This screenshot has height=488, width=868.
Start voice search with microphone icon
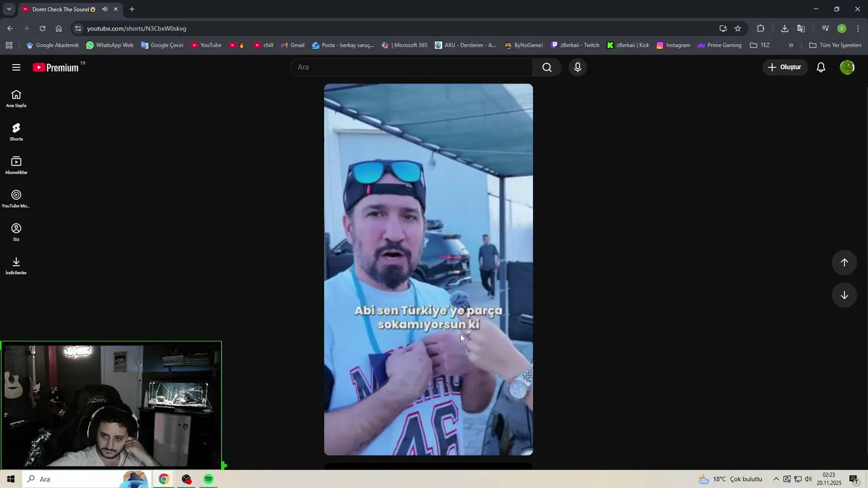578,67
